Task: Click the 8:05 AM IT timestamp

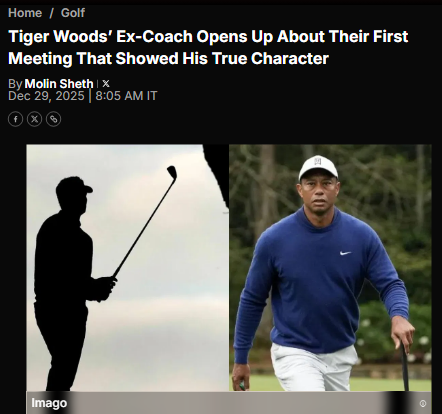Action: 126,96
